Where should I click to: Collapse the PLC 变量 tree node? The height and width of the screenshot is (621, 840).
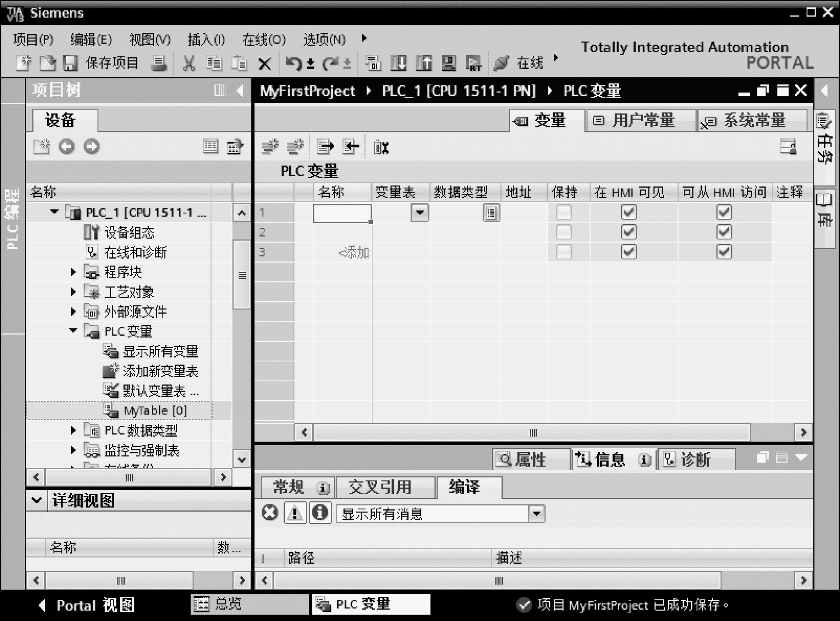(x=73, y=330)
